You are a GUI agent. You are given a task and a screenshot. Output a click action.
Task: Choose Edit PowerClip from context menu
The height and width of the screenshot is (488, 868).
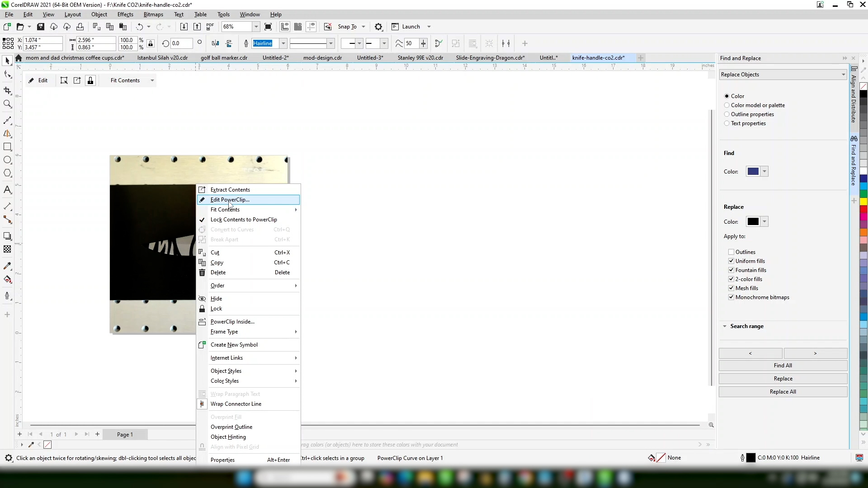click(x=230, y=200)
